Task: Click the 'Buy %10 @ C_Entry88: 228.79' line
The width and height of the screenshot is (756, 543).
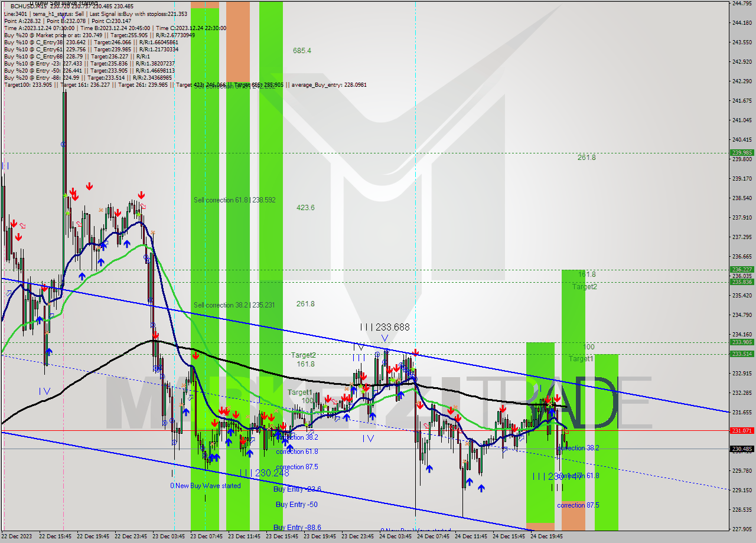Action: click(x=77, y=56)
